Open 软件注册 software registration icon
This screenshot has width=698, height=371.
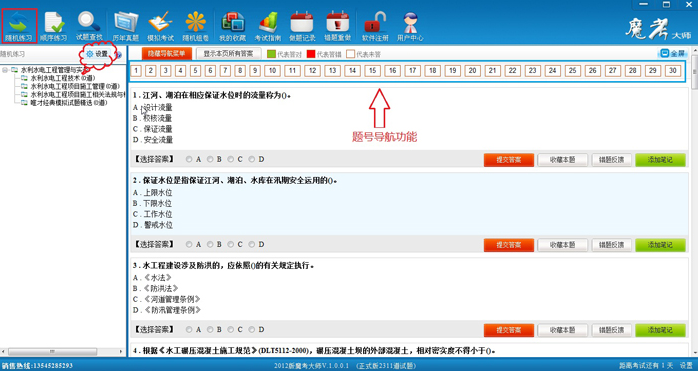point(375,26)
